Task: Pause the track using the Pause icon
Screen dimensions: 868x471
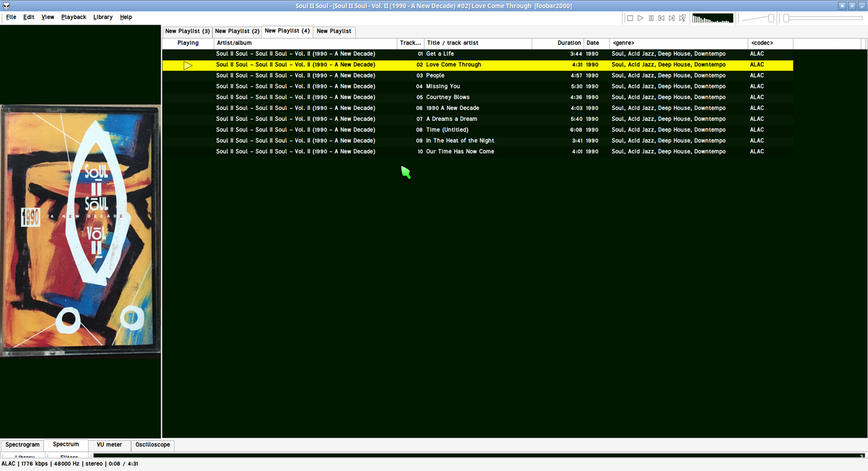Action: [651, 18]
